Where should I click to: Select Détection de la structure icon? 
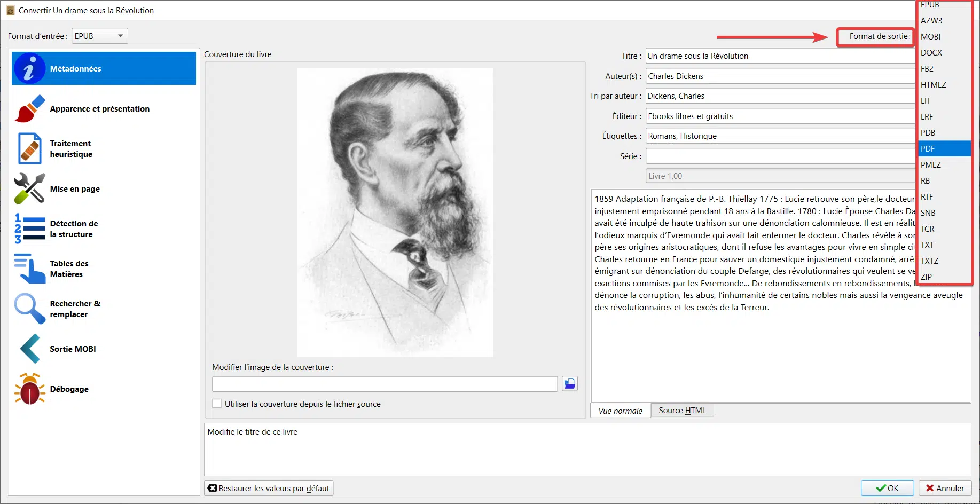pos(29,229)
